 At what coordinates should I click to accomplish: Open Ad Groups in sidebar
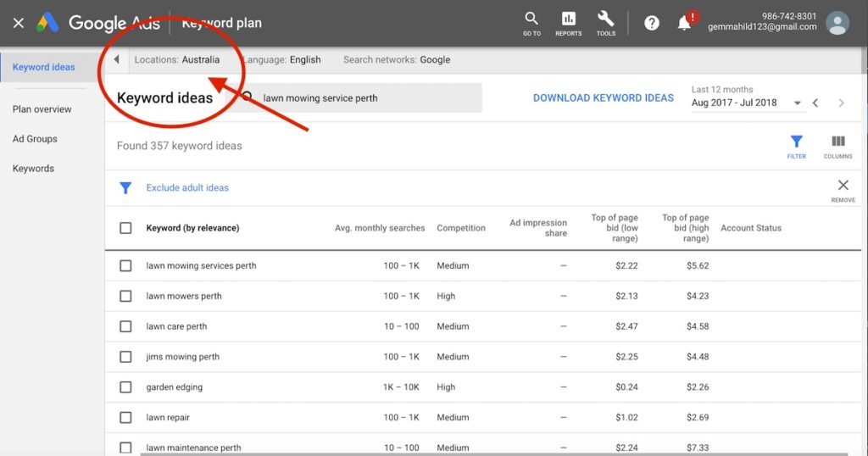[35, 139]
